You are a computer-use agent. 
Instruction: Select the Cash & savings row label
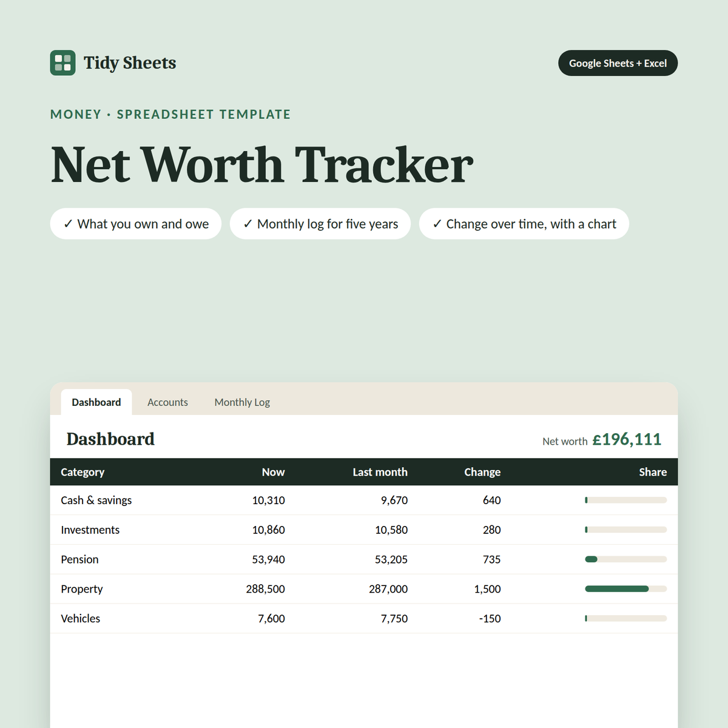click(96, 500)
